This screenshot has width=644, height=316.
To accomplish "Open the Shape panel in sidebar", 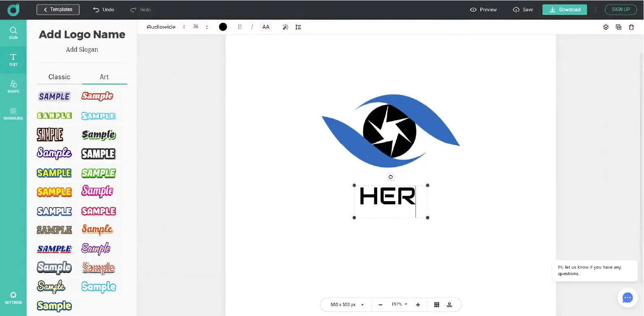I will pyautogui.click(x=13, y=87).
